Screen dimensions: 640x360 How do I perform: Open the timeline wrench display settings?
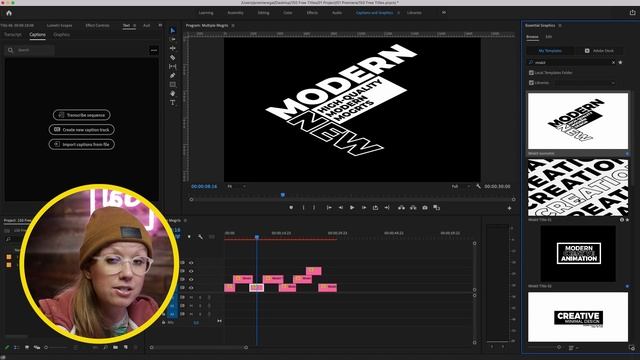coord(200,237)
